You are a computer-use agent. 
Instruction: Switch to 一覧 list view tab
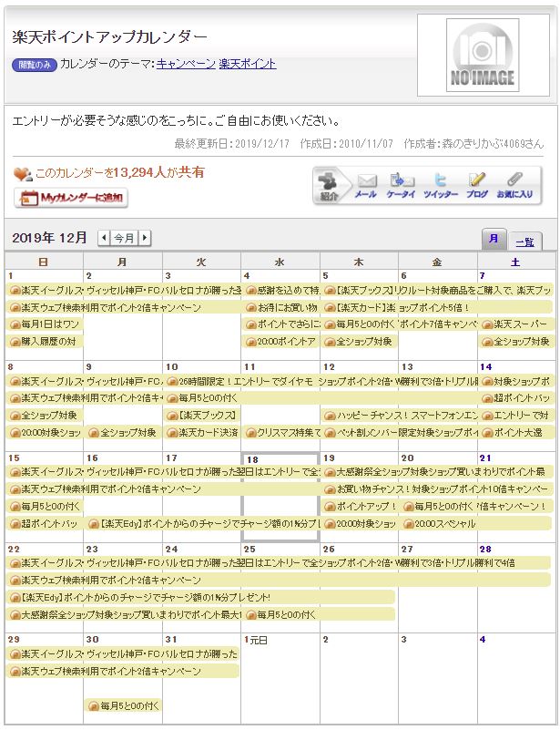tap(524, 242)
